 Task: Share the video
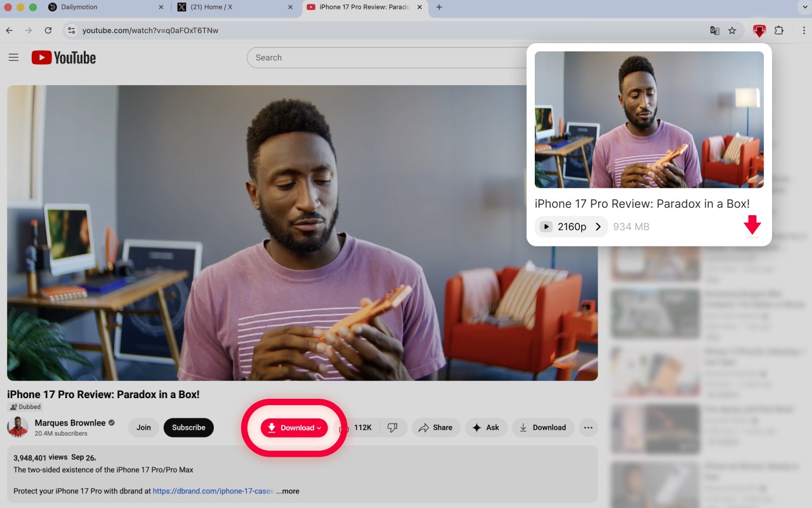click(x=436, y=428)
